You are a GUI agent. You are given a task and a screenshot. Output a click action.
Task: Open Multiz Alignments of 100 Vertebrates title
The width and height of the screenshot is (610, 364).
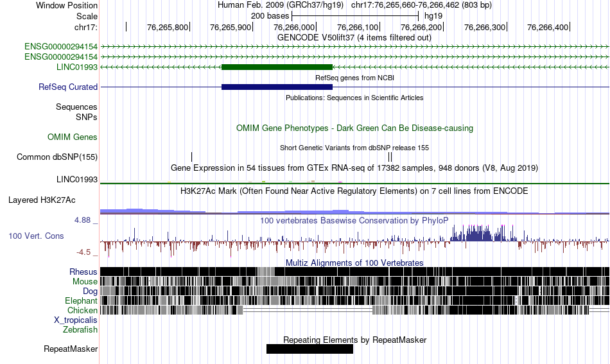click(x=354, y=263)
